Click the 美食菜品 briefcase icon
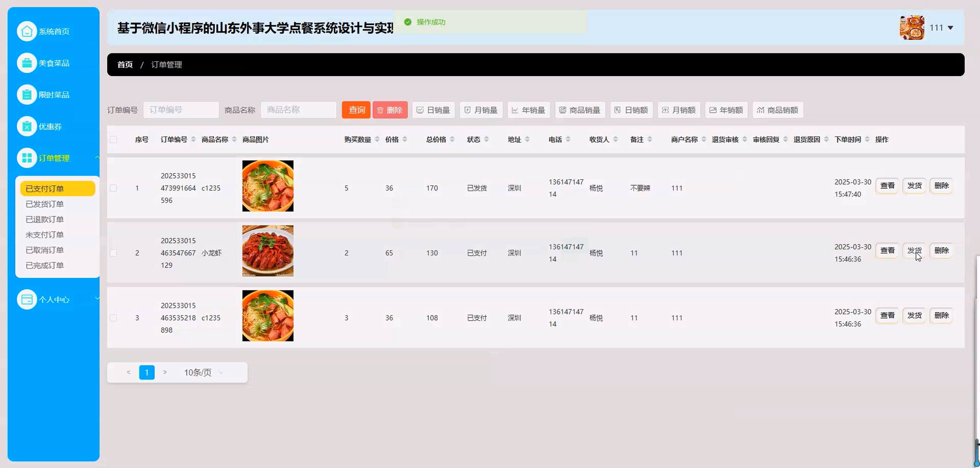This screenshot has width=980, height=468. click(x=27, y=63)
